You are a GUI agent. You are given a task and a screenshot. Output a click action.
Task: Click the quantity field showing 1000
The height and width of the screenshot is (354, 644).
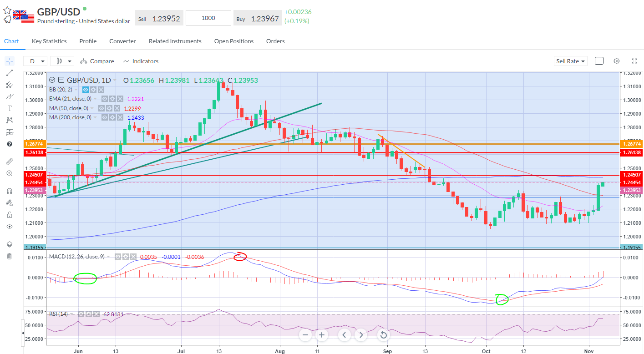tap(208, 18)
